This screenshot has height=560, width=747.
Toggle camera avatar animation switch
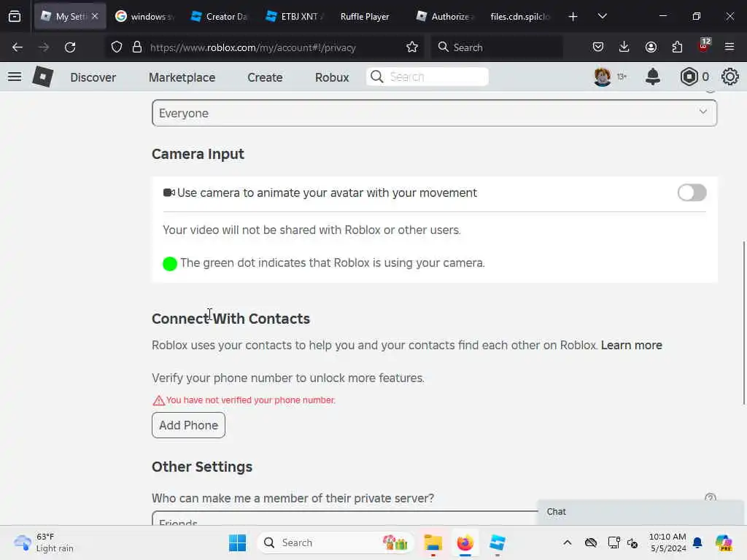(x=692, y=192)
